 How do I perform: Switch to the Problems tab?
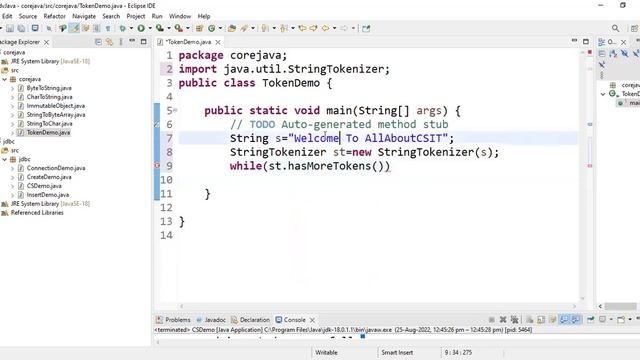click(x=173, y=320)
